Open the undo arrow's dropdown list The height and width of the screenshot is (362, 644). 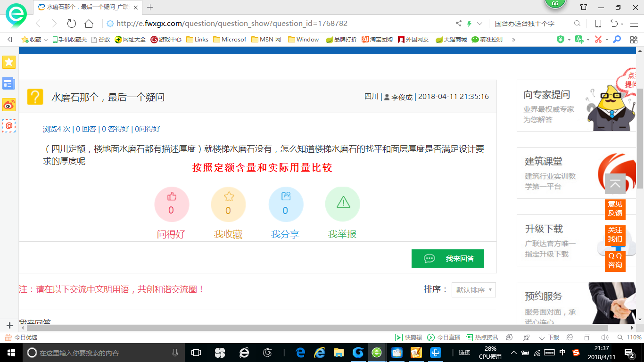(x=622, y=24)
